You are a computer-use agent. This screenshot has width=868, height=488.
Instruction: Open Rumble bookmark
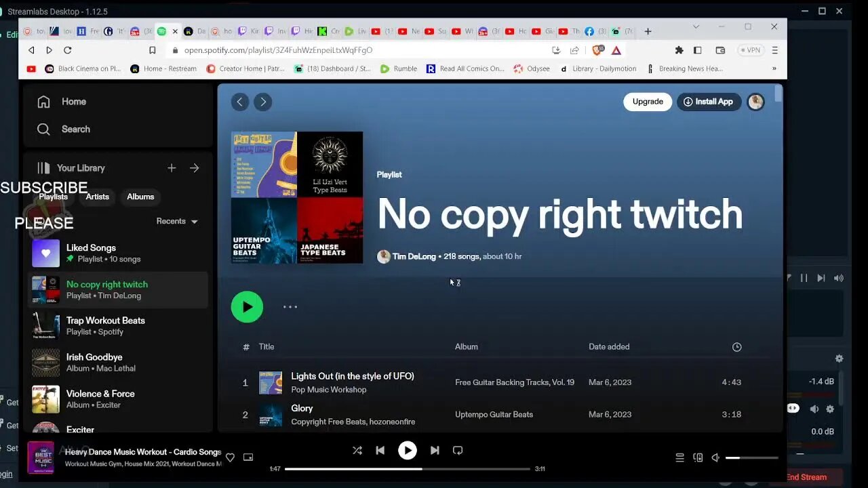399,68
